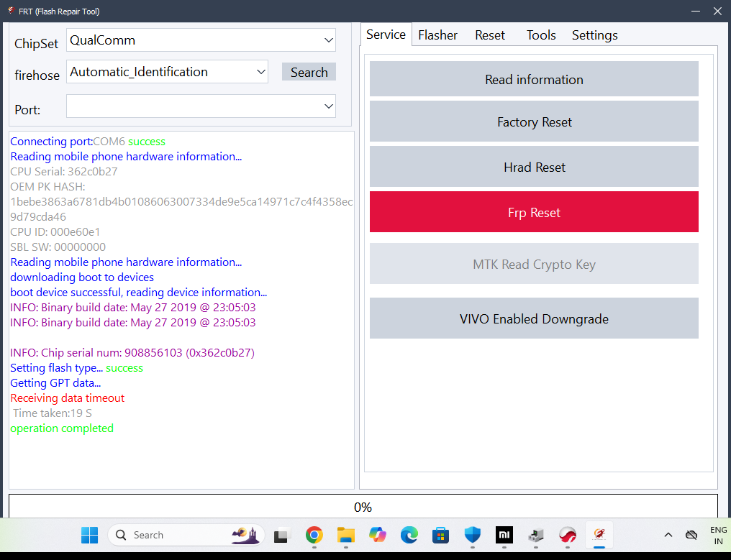Click the Factory Reset button

coord(534,121)
